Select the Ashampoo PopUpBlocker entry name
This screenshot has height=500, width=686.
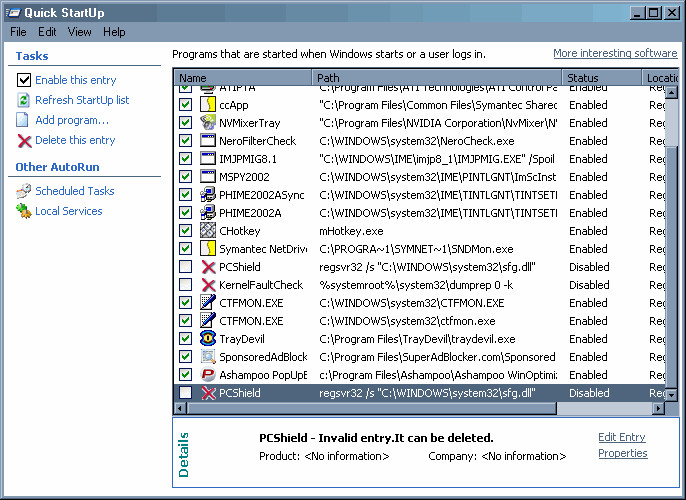tap(263, 375)
